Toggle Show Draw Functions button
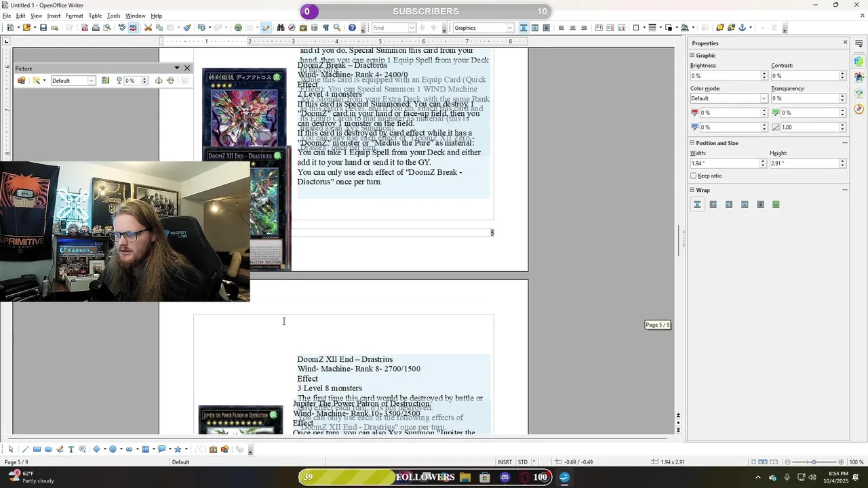 (266, 28)
